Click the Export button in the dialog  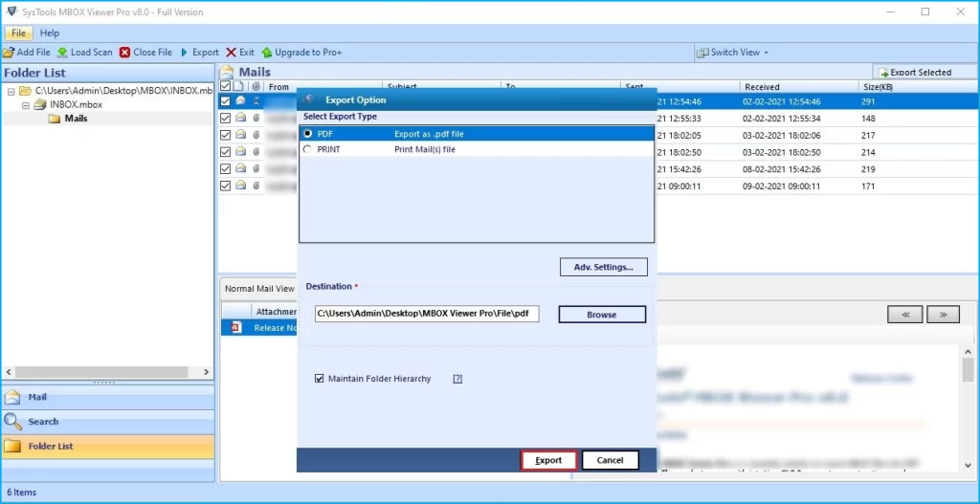pyautogui.click(x=548, y=460)
